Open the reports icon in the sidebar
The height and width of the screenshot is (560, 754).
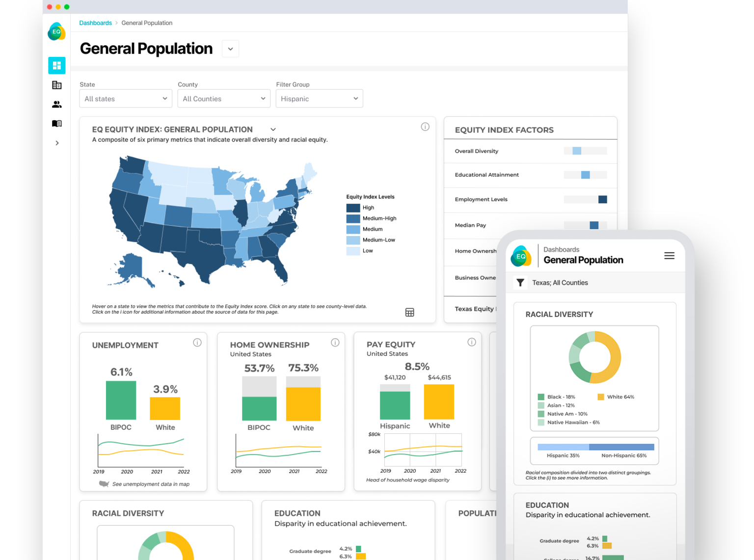click(x=56, y=84)
